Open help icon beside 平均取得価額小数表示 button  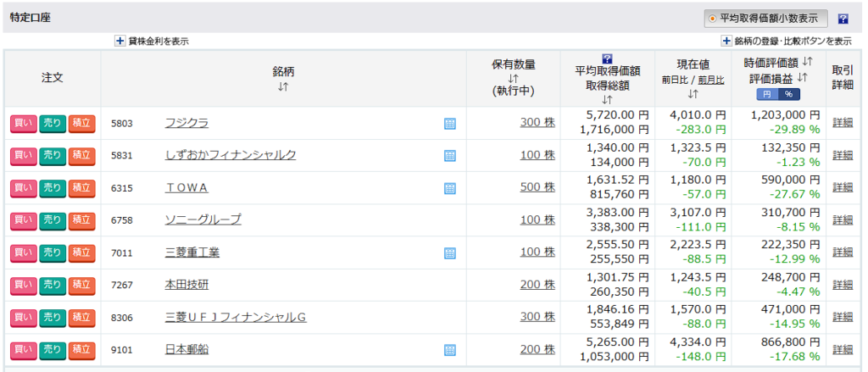coord(843,19)
